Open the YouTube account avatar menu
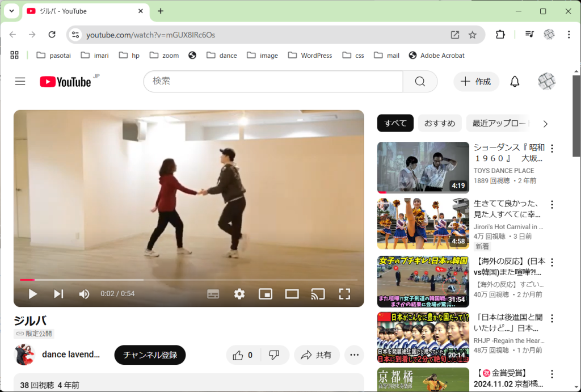Viewport: 581px width, 392px height. click(546, 82)
